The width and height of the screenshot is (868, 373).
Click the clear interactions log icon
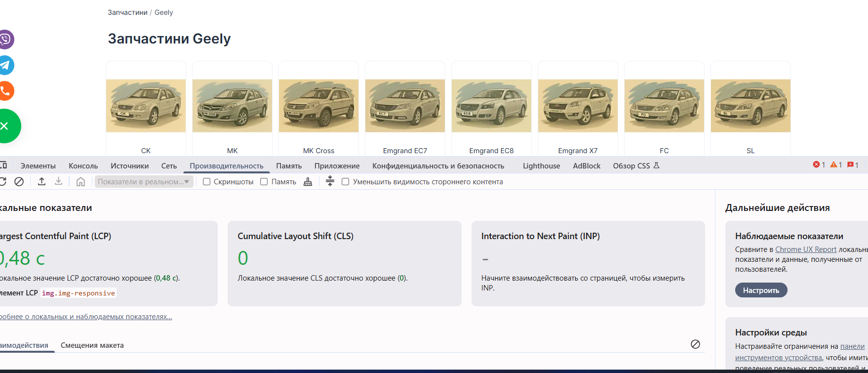tap(695, 344)
